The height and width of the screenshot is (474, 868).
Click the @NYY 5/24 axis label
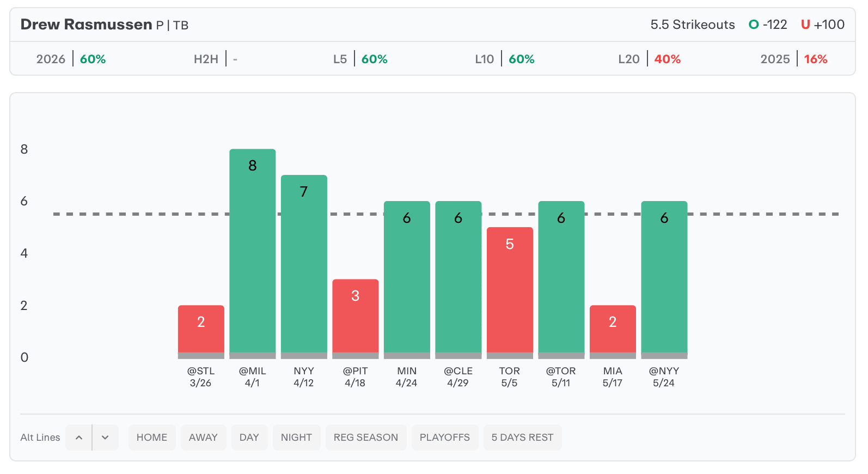click(664, 377)
